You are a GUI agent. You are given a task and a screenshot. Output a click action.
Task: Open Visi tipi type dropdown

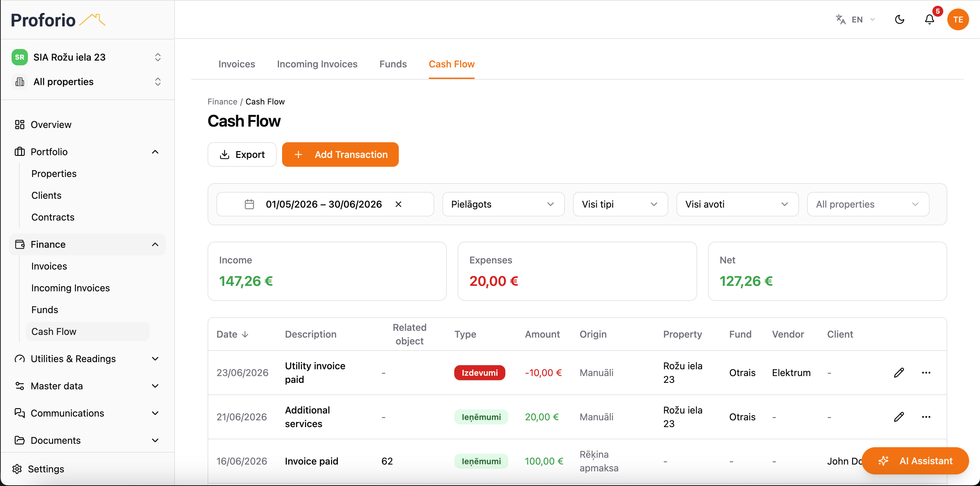coord(620,204)
